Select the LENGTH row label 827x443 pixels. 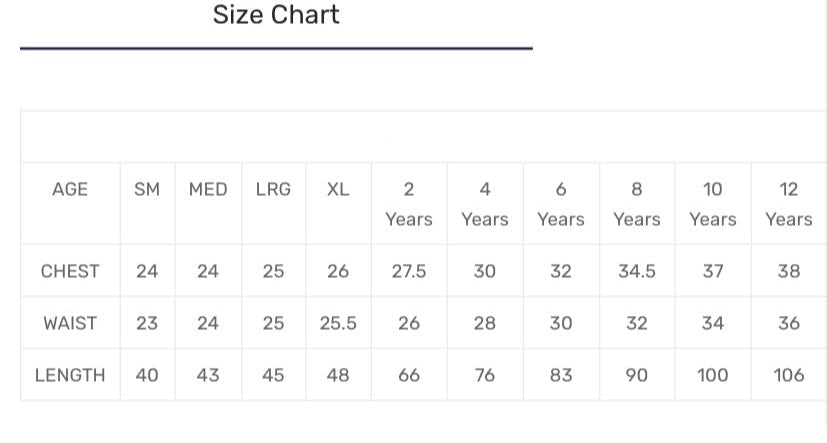(70, 375)
